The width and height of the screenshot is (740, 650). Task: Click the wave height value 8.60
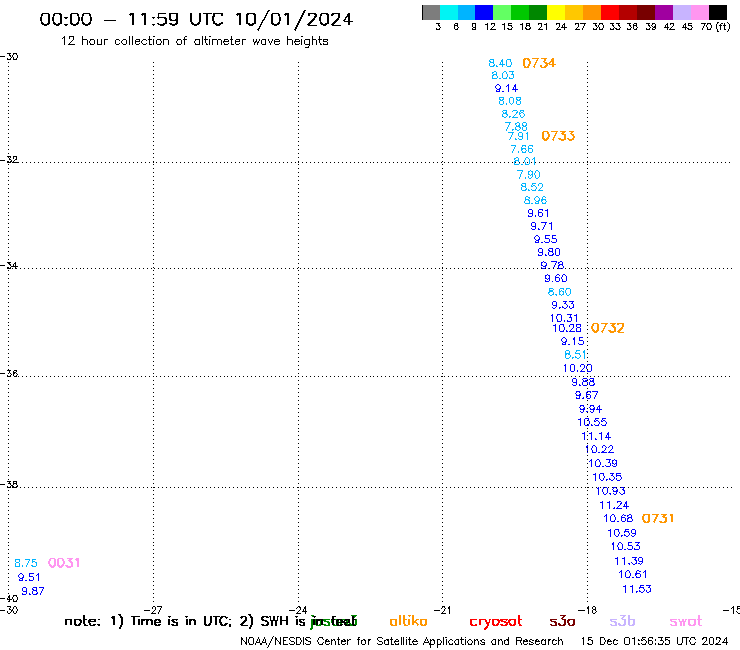pyautogui.click(x=559, y=292)
